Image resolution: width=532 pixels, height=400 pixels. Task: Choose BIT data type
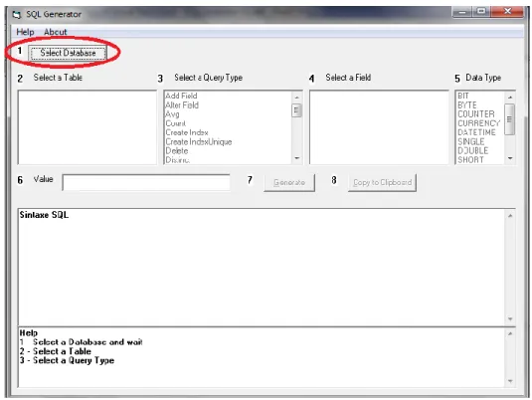pyautogui.click(x=463, y=96)
